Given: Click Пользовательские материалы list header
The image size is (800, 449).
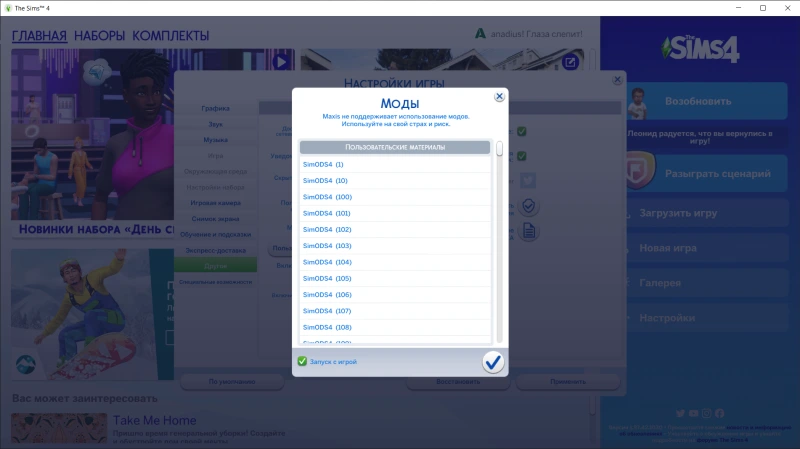Looking at the screenshot, I should pos(395,147).
